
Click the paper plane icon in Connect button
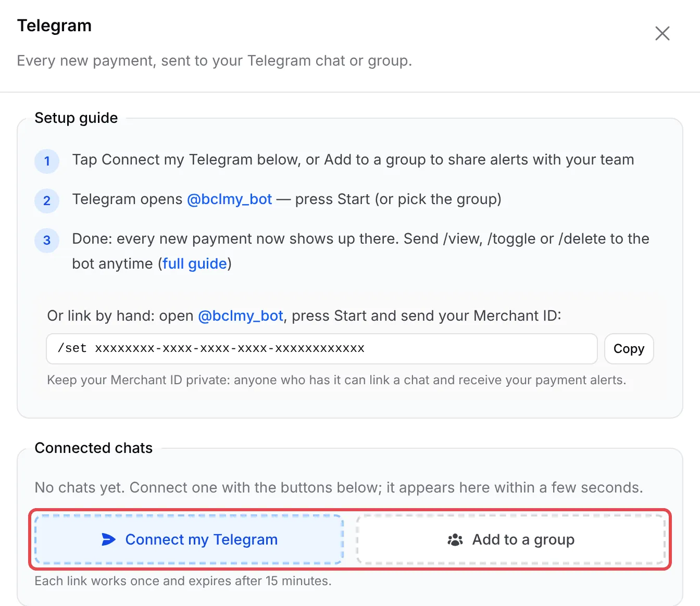coord(108,539)
